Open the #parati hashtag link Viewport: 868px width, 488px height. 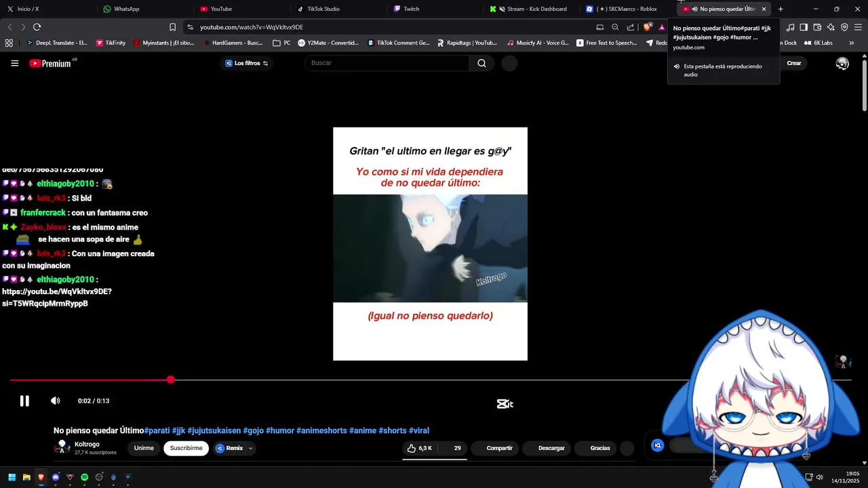click(157, 430)
